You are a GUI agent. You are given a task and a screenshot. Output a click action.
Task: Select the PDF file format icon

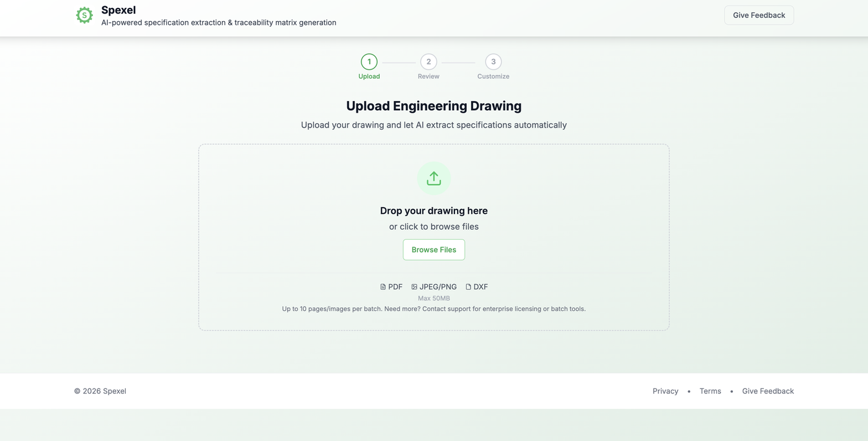point(383,287)
